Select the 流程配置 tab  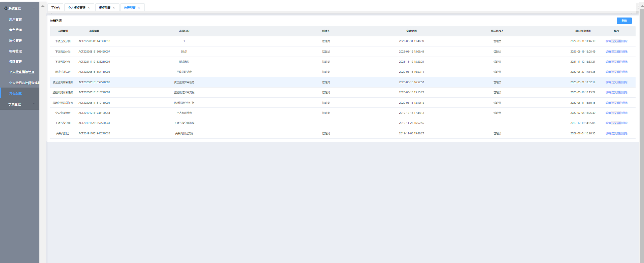pyautogui.click(x=130, y=8)
